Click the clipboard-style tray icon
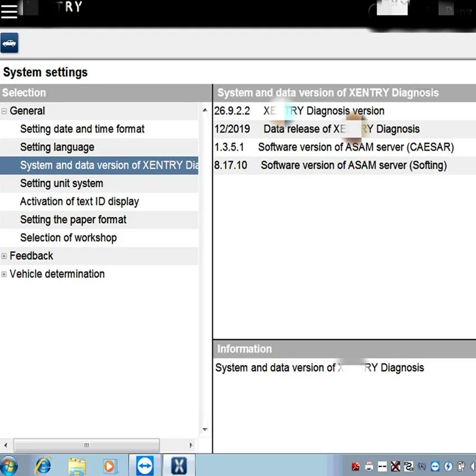 pos(461,466)
